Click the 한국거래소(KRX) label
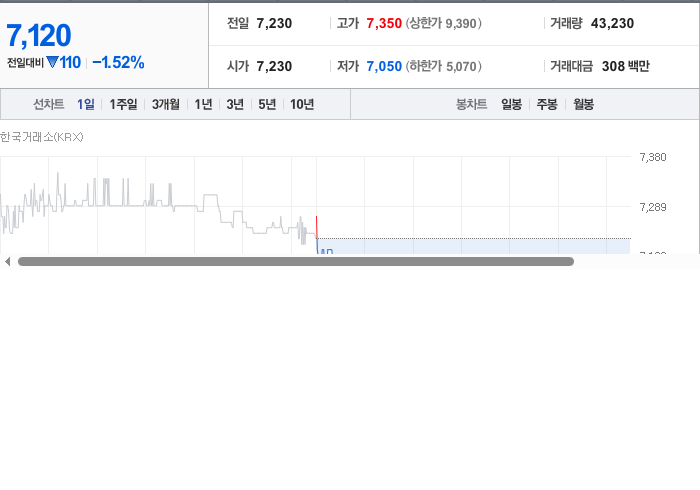Screen dimensions: 700x490 [x=42, y=137]
